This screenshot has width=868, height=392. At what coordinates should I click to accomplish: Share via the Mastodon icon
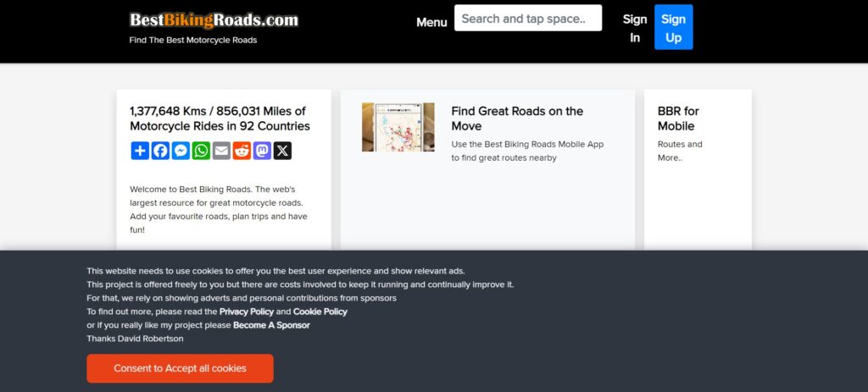point(263,151)
